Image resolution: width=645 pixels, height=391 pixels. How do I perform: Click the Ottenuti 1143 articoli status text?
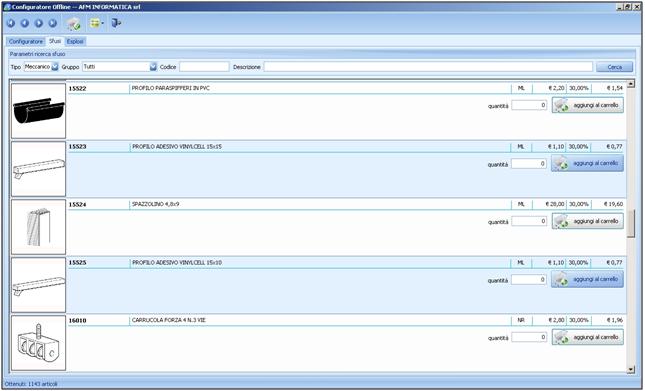point(31,384)
